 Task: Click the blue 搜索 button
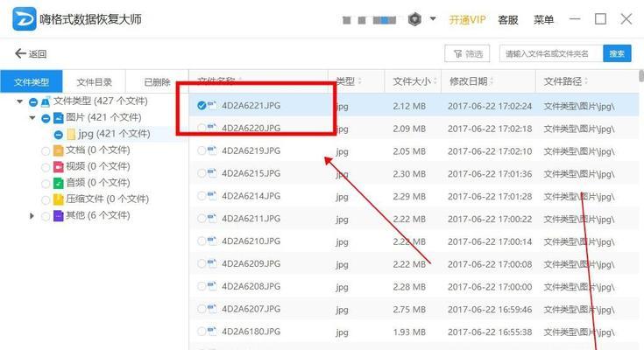coord(617,53)
